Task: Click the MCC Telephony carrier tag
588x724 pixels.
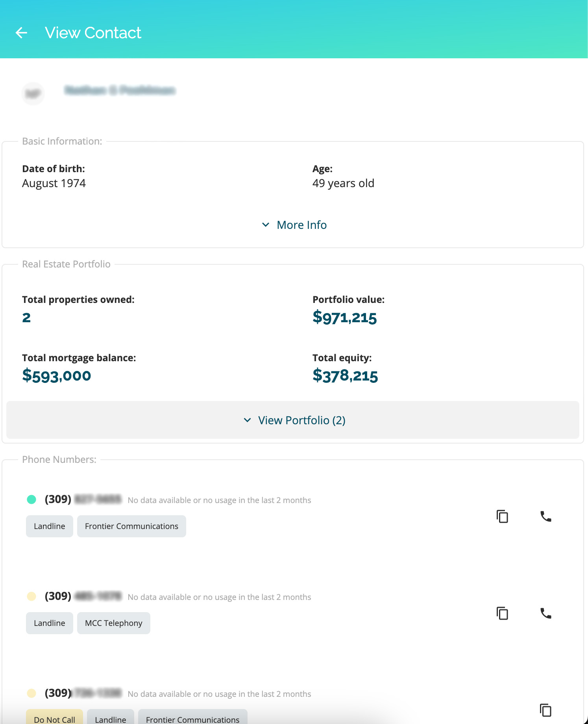Action: [114, 623]
